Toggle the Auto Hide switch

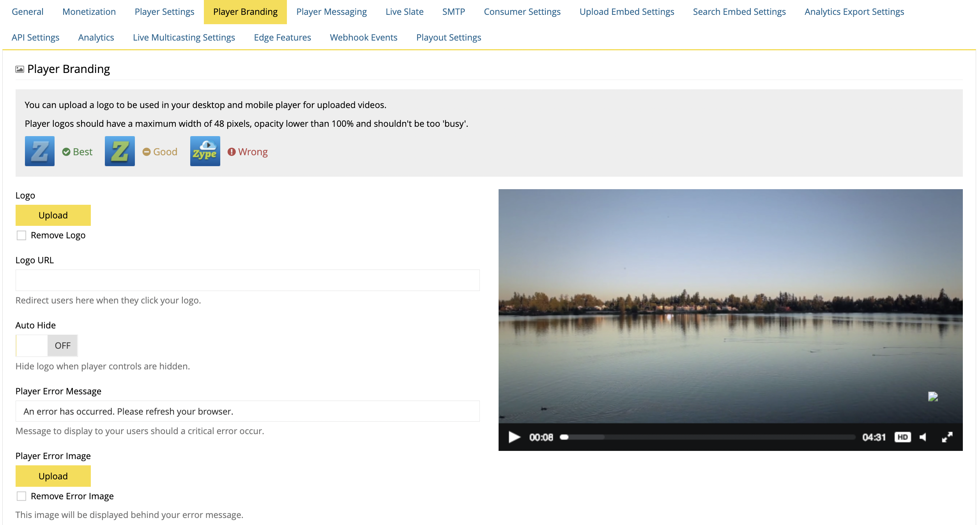[47, 346]
